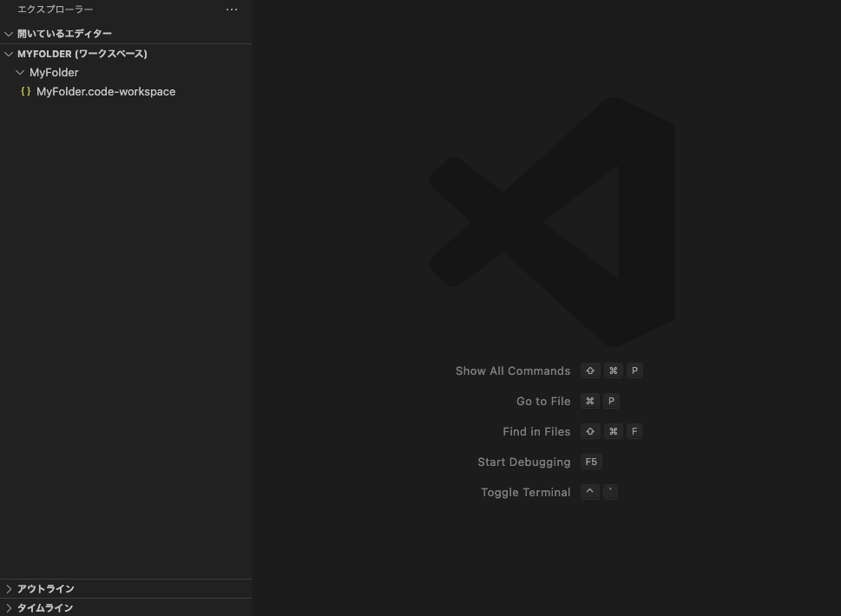Click the Start Debugging label
Screen dimensions: 841x616
[524, 462]
